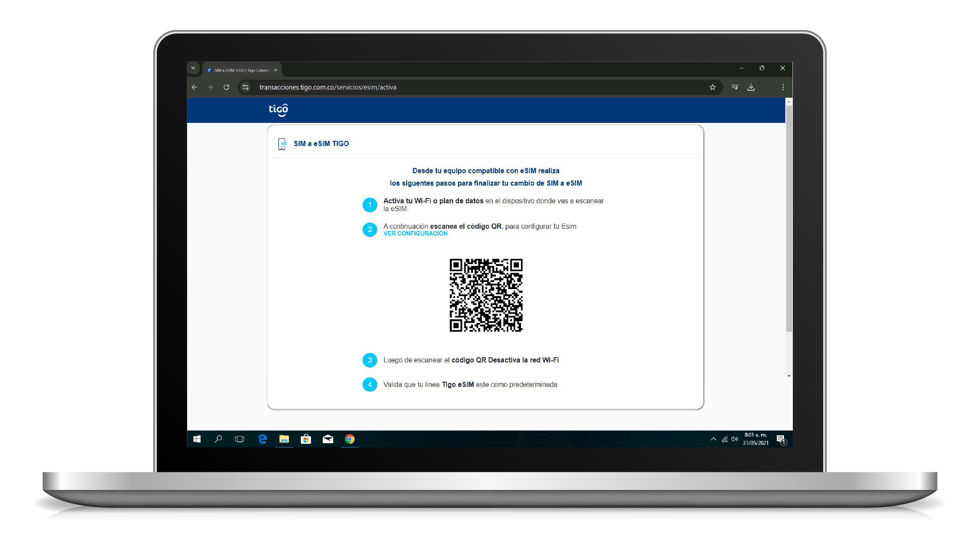This screenshot has height=552, width=980.
Task: Open the browser downloads icon
Action: (x=751, y=87)
